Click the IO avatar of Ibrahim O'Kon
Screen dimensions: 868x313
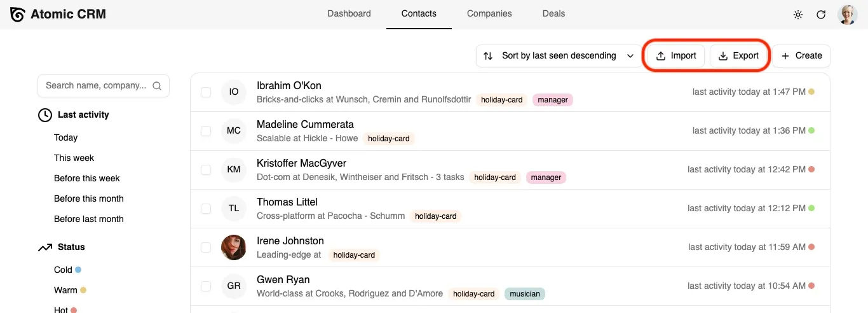pyautogui.click(x=234, y=92)
